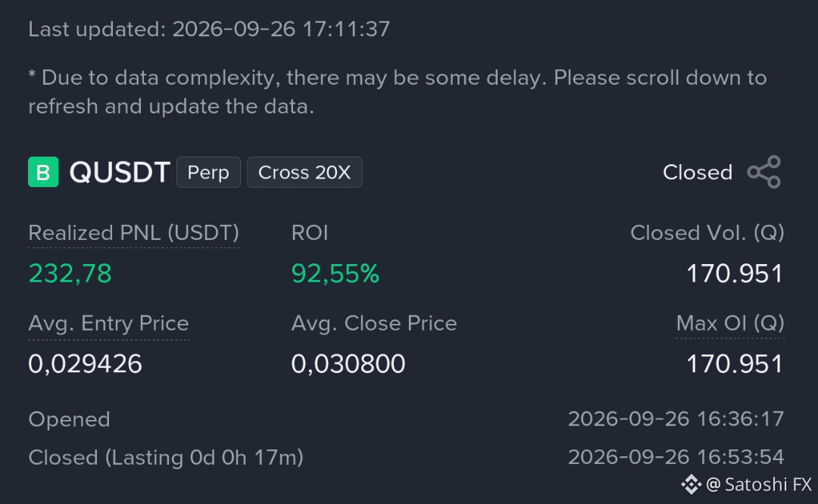Image resolution: width=818 pixels, height=504 pixels.
Task: Click the Binance logo in the watermark
Action: [x=692, y=485]
